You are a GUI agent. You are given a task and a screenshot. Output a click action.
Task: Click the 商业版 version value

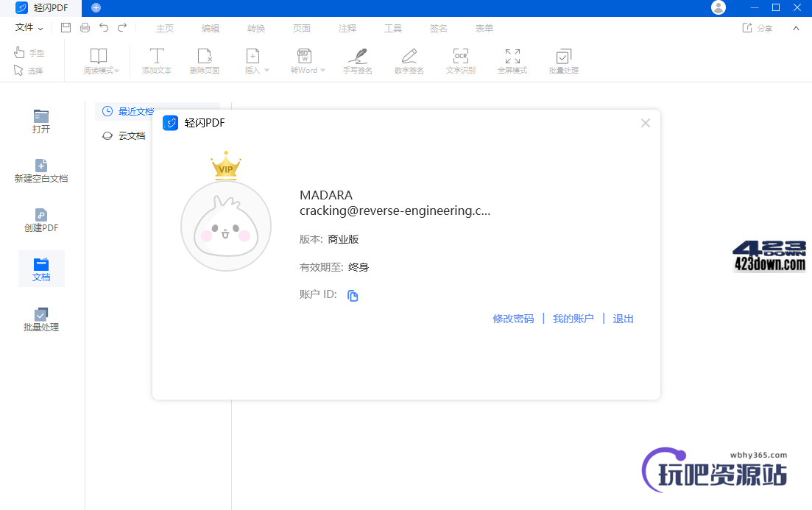pyautogui.click(x=343, y=239)
